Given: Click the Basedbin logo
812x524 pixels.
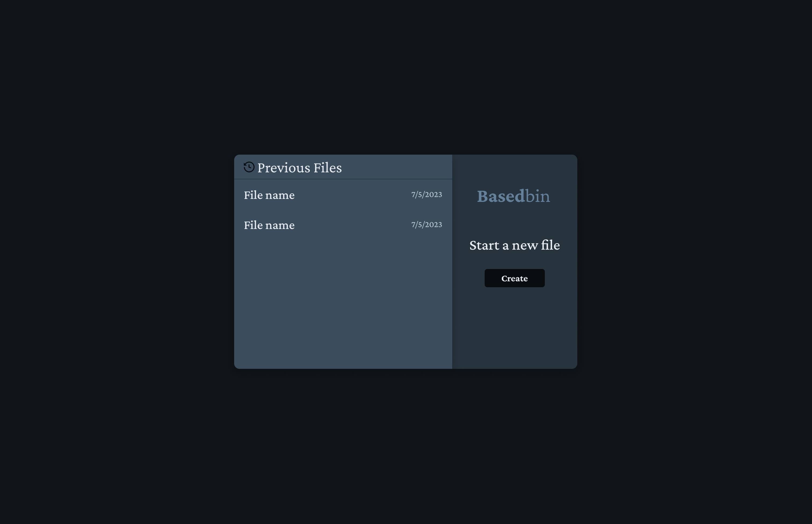Looking at the screenshot, I should pyautogui.click(x=514, y=196).
